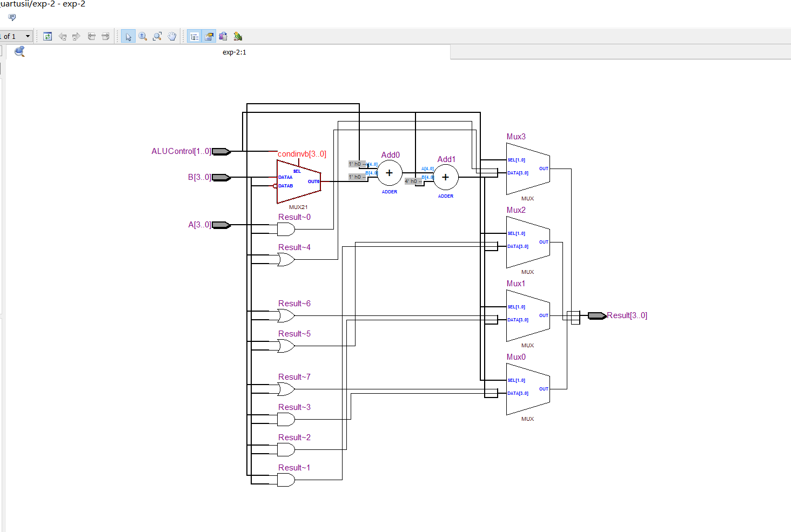
Task: Click the Result~3 AND gate
Action: (x=286, y=420)
